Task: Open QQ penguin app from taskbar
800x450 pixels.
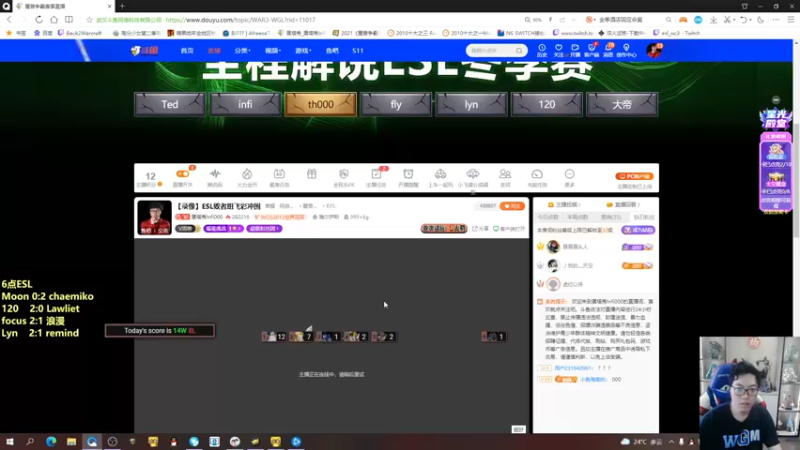Action: click(173, 442)
